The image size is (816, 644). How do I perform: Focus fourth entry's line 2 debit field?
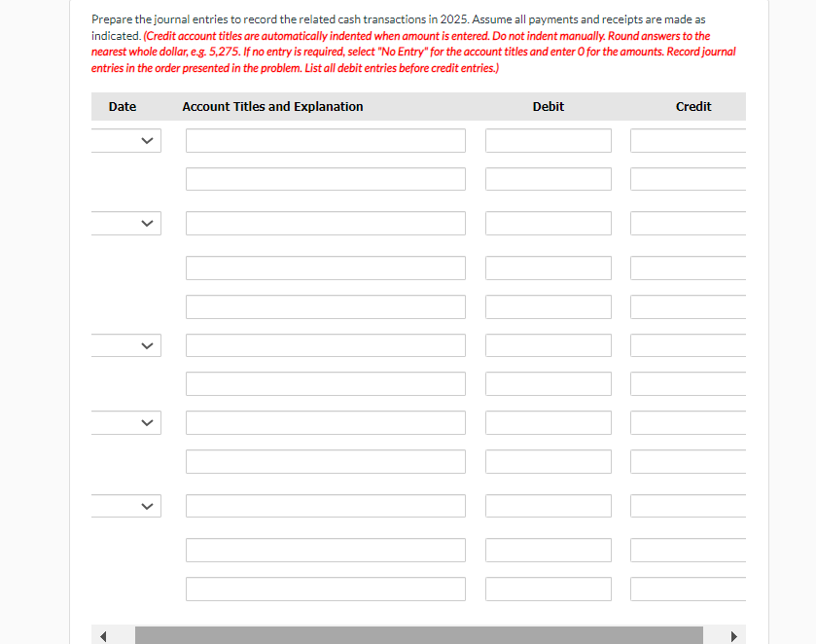pos(549,462)
